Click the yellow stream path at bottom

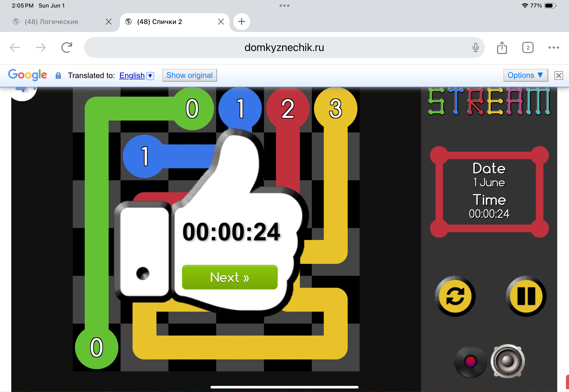click(240, 347)
